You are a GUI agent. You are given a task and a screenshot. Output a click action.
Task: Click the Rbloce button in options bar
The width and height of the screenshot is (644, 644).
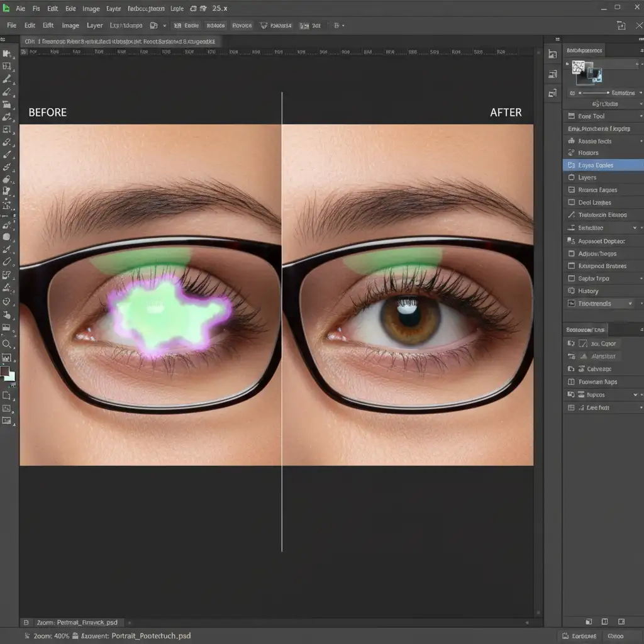[x=216, y=26]
